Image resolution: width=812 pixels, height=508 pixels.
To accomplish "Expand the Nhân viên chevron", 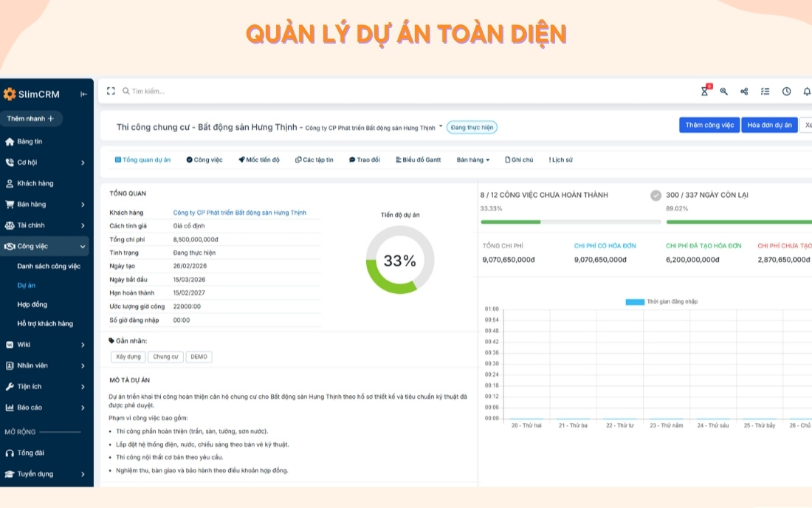I will (83, 365).
